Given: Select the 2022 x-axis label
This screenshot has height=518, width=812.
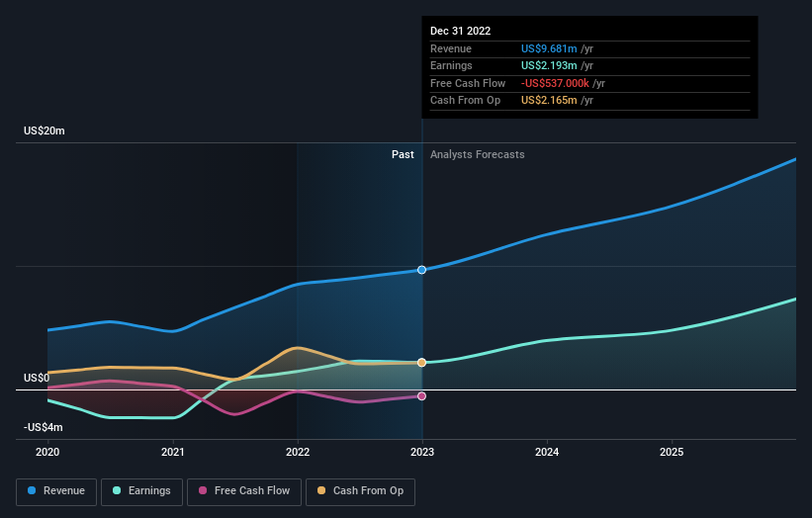Looking at the screenshot, I should 298,452.
